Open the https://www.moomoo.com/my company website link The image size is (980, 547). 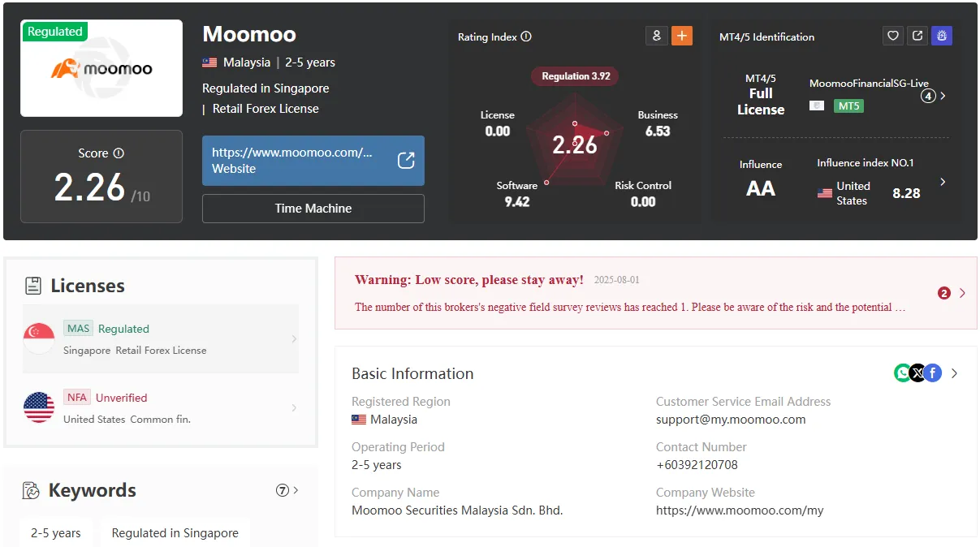pos(740,510)
